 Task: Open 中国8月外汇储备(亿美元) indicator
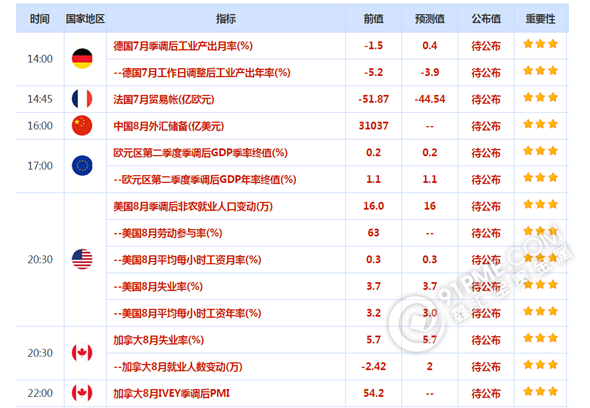pyautogui.click(x=169, y=126)
